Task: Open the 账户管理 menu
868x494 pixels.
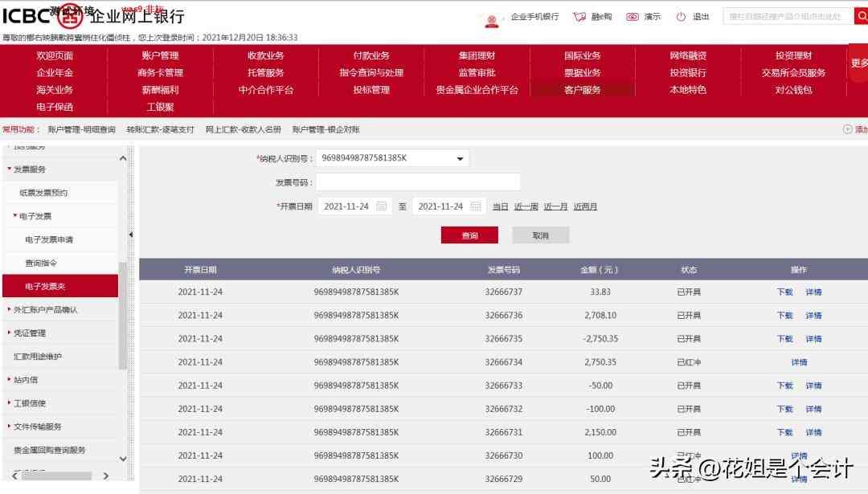Action: click(x=160, y=55)
